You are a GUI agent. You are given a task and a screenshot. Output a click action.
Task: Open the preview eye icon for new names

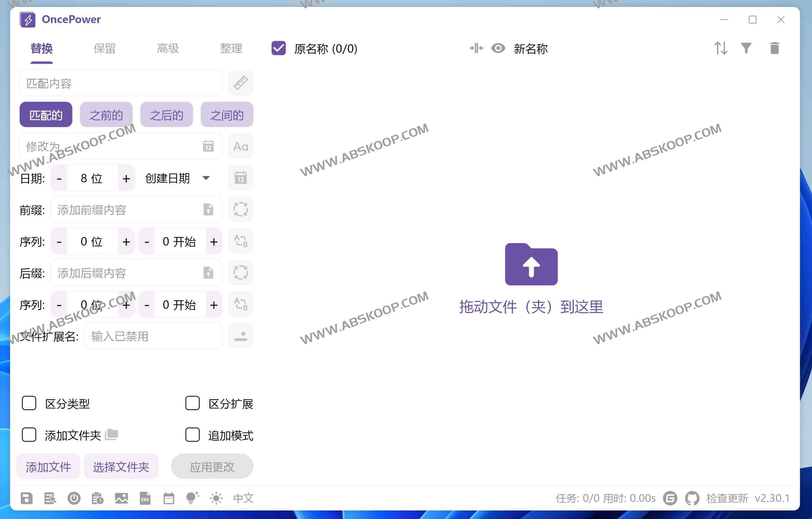498,49
